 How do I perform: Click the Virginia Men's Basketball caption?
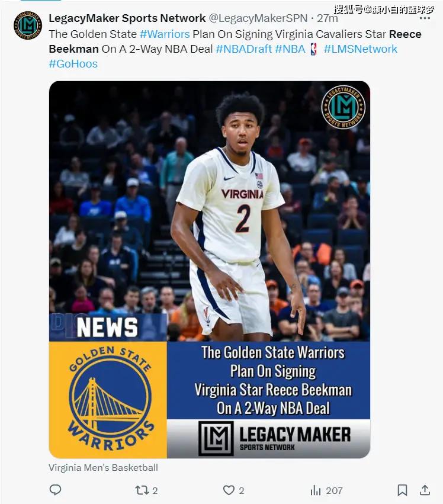103,468
